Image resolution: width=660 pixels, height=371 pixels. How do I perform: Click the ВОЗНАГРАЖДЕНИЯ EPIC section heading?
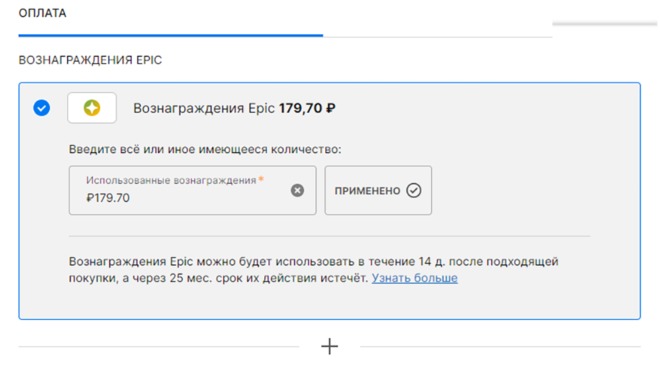(90, 60)
